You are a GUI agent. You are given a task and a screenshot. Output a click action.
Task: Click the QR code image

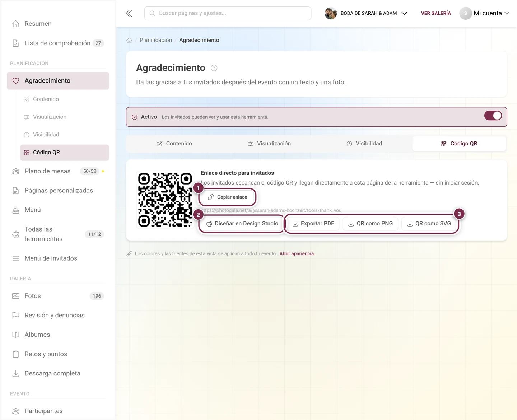165,200
